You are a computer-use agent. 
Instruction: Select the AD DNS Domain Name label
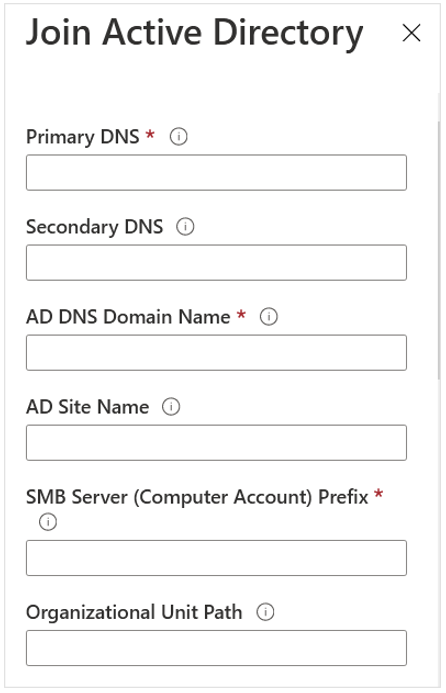[128, 317]
